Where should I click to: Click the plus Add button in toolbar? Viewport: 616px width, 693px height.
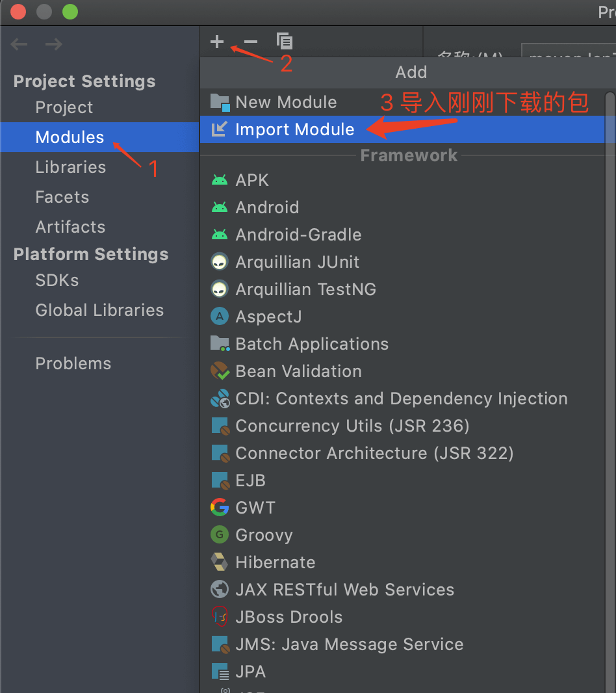217,42
